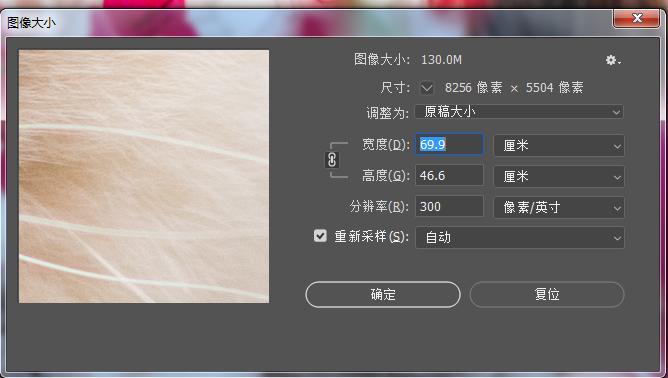Screen dimensions: 668x378
Task: Open the gear settings menu
Action: pyautogui.click(x=613, y=61)
